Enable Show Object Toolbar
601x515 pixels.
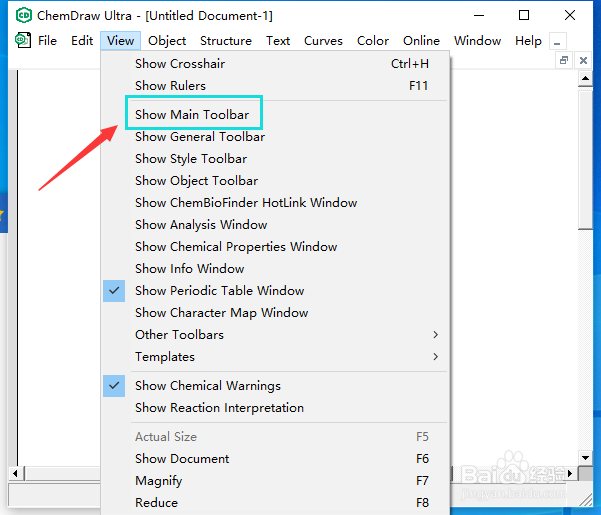click(x=275, y=180)
